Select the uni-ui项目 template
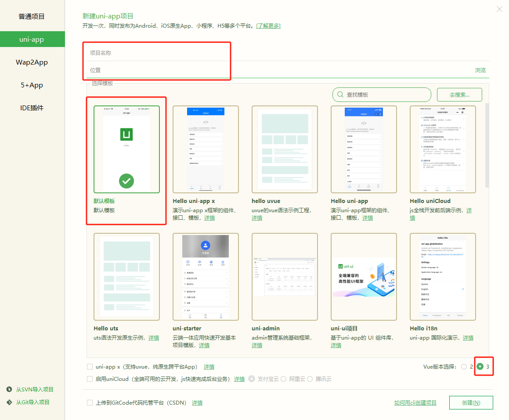The image size is (509, 420). [364, 277]
